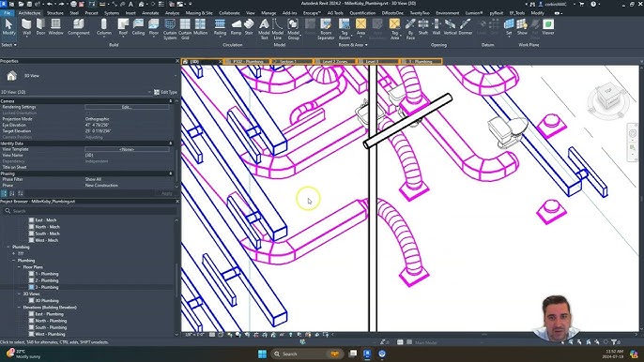Select the Room Separator tool
Image resolution: width=644 pixels, height=362 pixels.
click(326, 29)
